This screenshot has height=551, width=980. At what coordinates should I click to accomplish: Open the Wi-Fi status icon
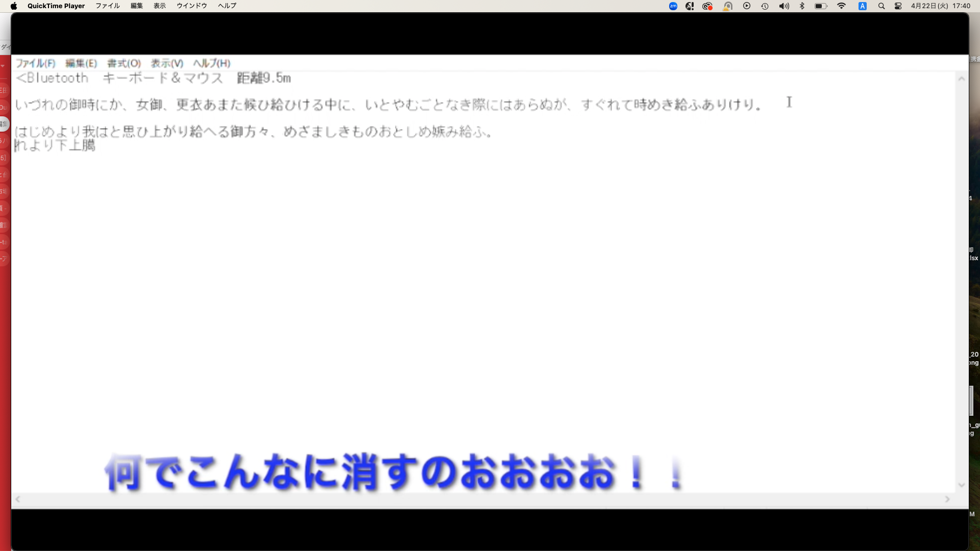point(842,6)
